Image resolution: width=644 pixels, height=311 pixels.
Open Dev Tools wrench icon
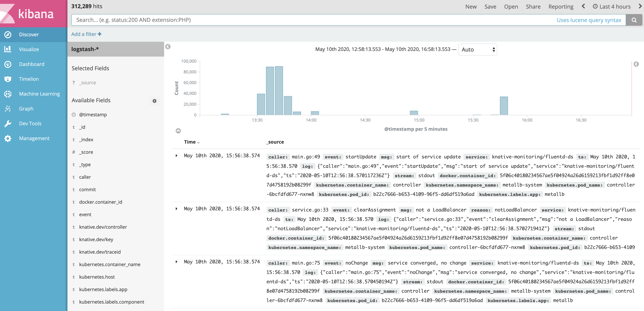(x=8, y=123)
